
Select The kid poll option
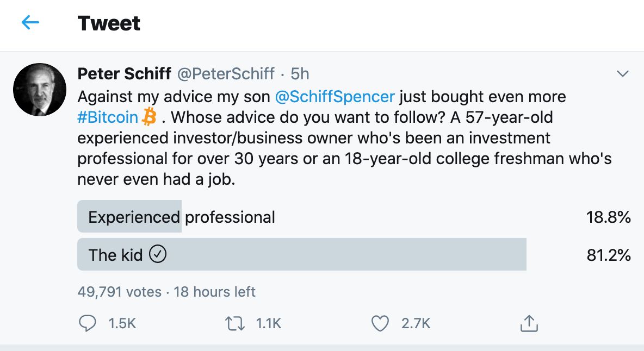[x=115, y=254]
